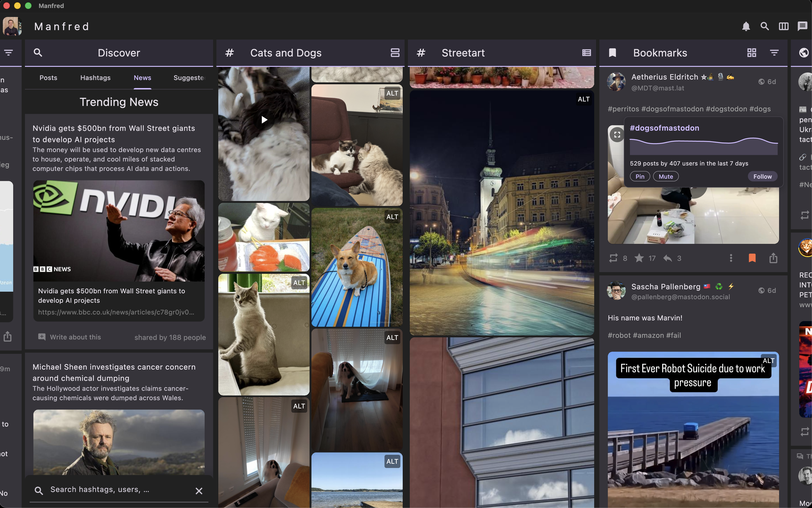Follow the #dogsofmastodon hashtag
The width and height of the screenshot is (812, 508).
762,177
